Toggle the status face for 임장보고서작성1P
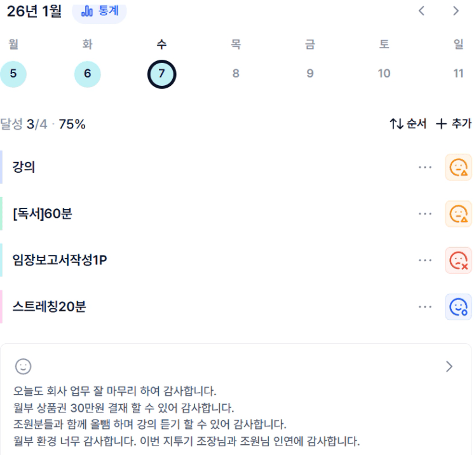Screen dimensions: 476x455 pyautogui.click(x=458, y=261)
